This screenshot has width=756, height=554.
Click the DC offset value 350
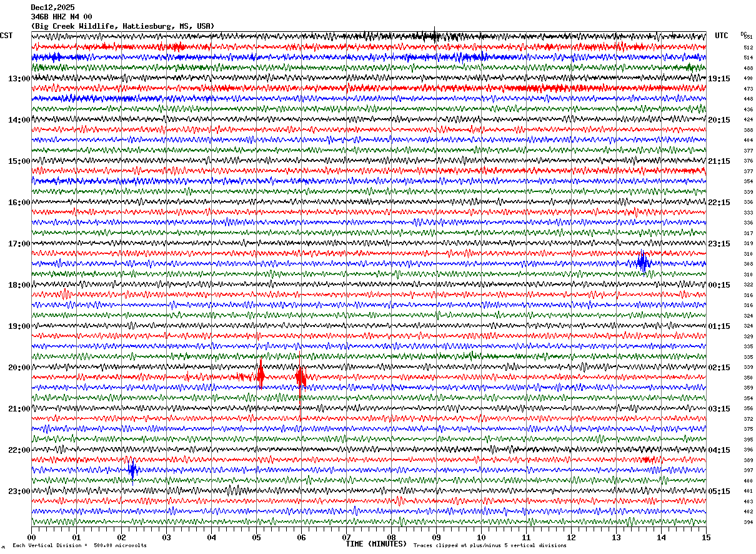748,378
